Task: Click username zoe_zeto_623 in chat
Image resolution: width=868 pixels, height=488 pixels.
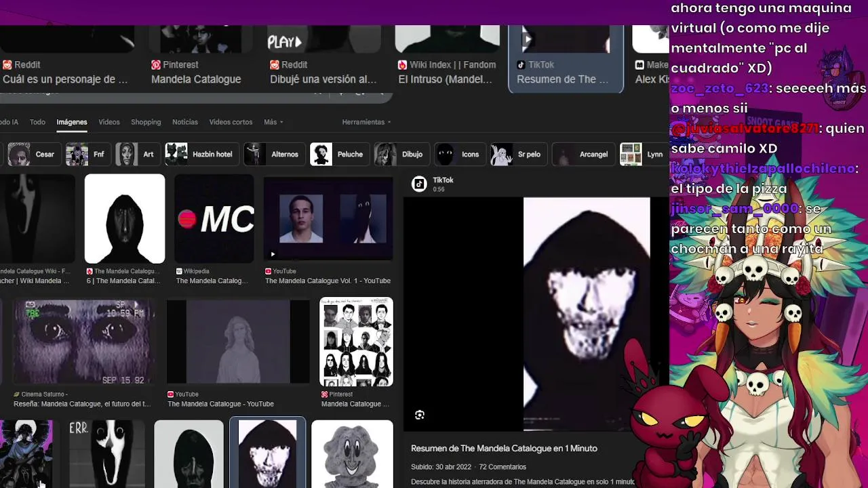Action: tap(719, 89)
